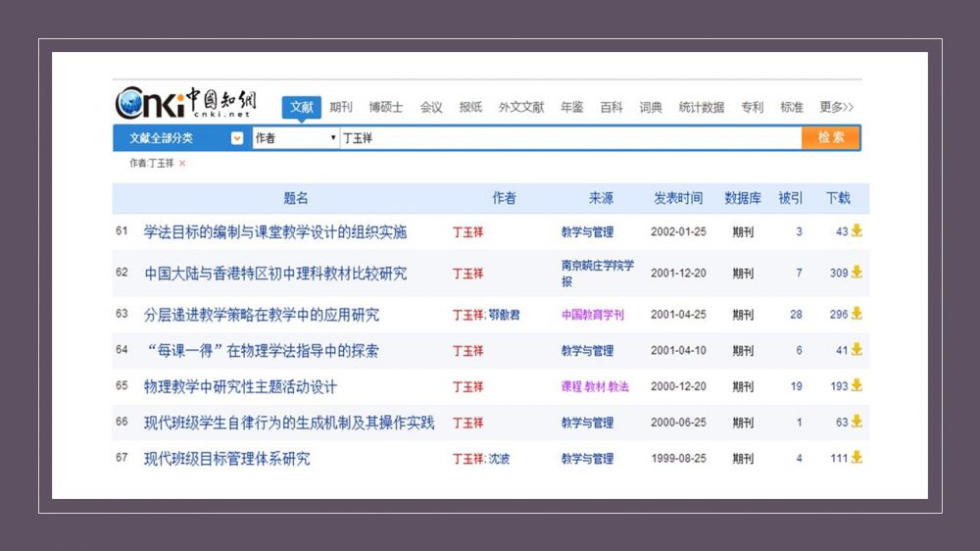980x551 pixels.
Task: Expand the 更多>> navigation menu
Action: pyautogui.click(x=836, y=107)
